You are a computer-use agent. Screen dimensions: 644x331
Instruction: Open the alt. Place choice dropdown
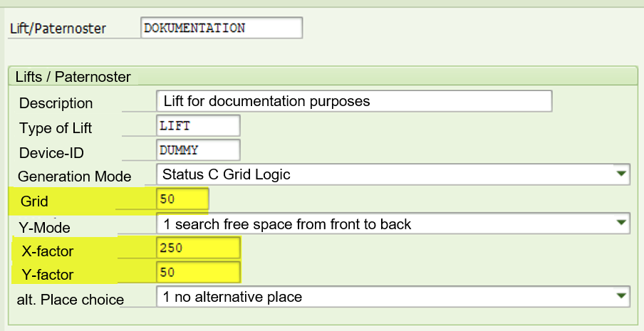621,296
